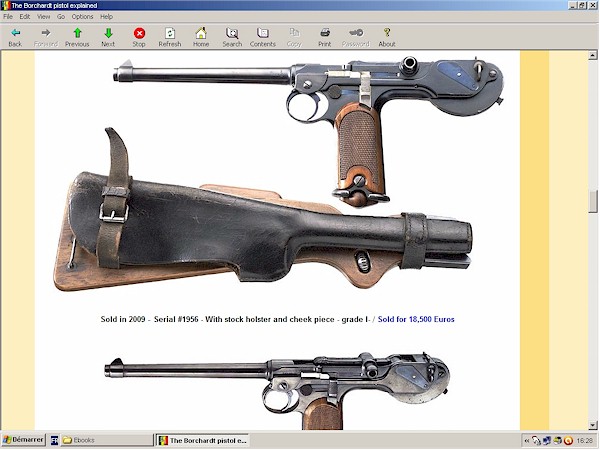Click 'Sold in 2009 - Serial #1956' caption

point(150,319)
